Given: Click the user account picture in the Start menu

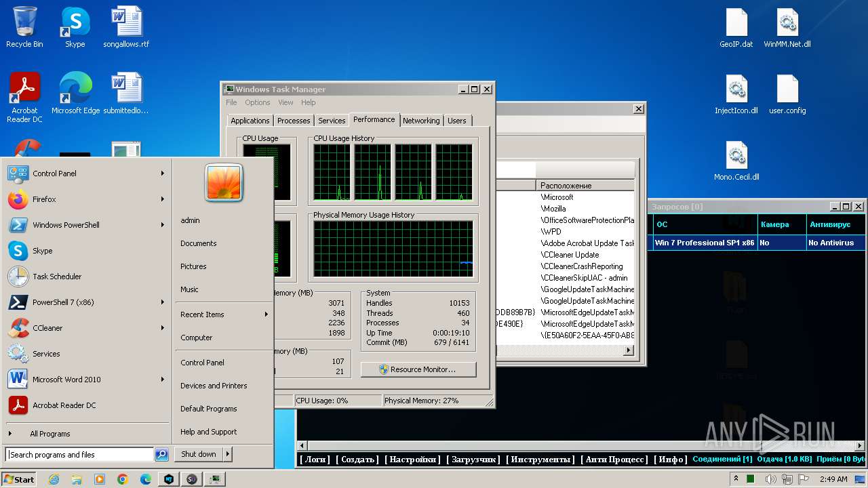Looking at the screenshot, I should tap(224, 183).
